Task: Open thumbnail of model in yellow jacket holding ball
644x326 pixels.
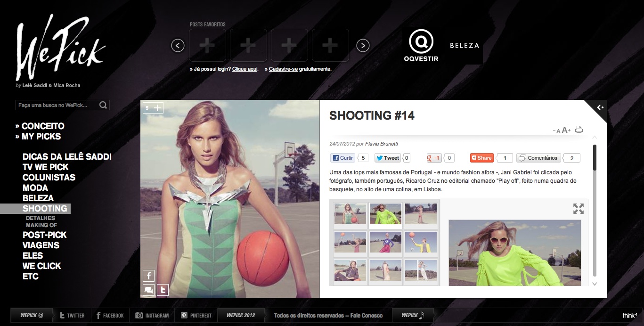Action: (421, 242)
